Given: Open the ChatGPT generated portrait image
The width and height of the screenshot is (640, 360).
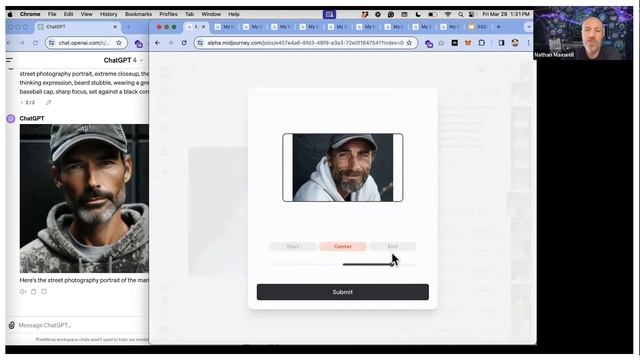Looking at the screenshot, I should pyautogui.click(x=84, y=198).
